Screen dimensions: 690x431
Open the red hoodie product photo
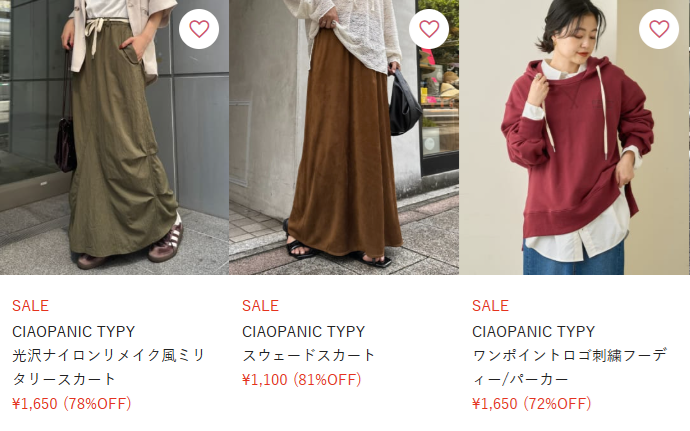(x=574, y=137)
